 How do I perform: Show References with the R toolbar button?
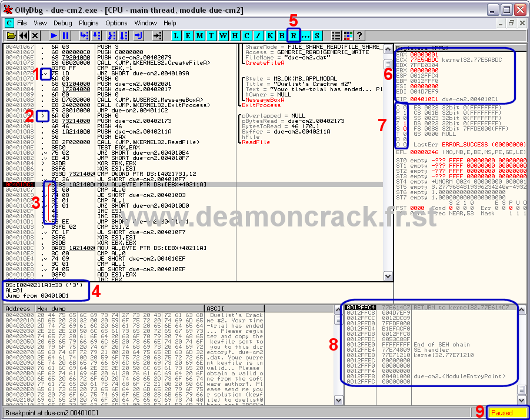click(294, 35)
